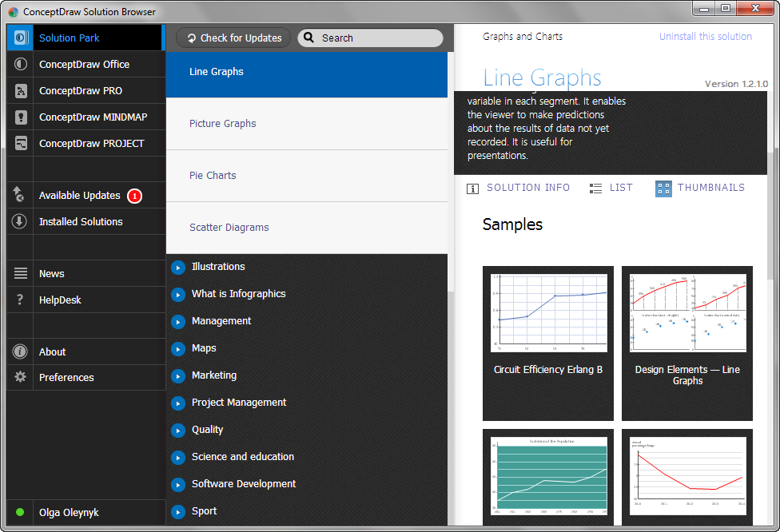Viewport: 780px width, 532px height.
Task: Open the Design Elements Line Graphs sample
Action: pyautogui.click(x=687, y=343)
